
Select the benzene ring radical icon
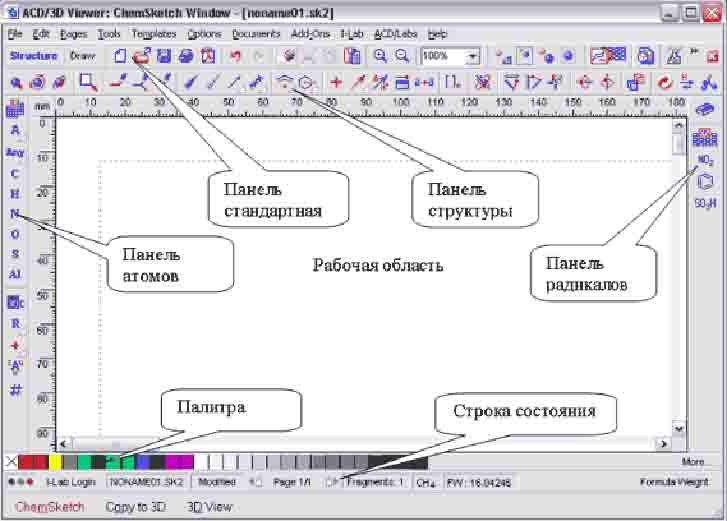click(704, 181)
